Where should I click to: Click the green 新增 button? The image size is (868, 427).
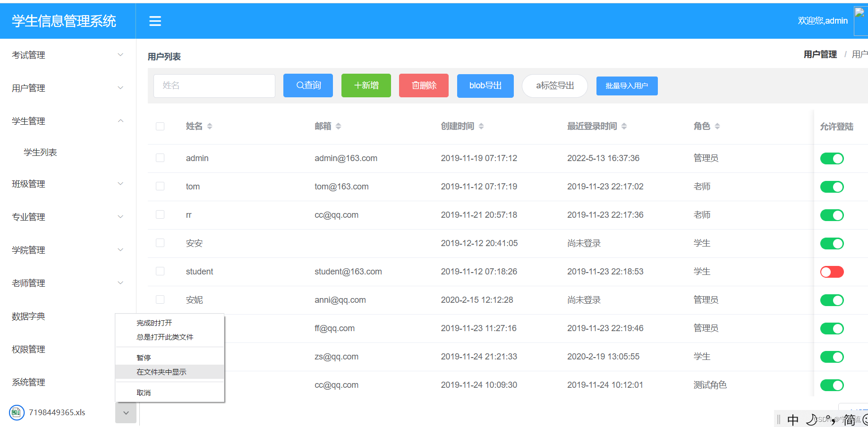click(x=366, y=85)
